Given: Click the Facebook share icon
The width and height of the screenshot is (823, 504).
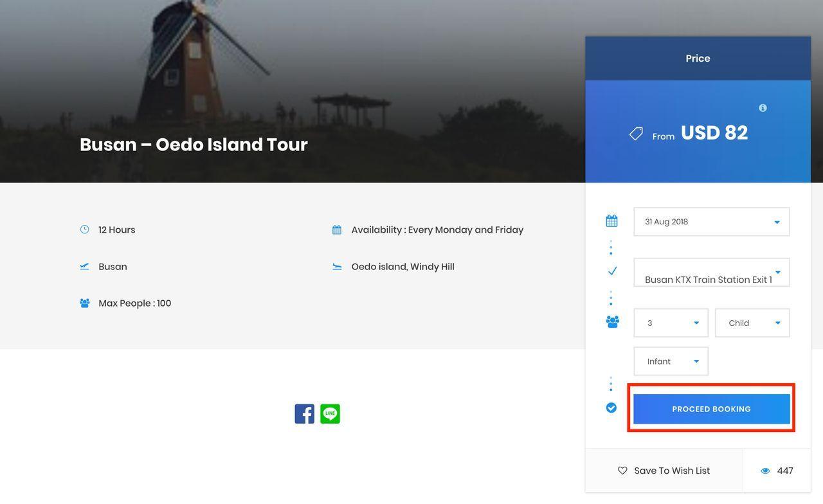Looking at the screenshot, I should 304,414.
